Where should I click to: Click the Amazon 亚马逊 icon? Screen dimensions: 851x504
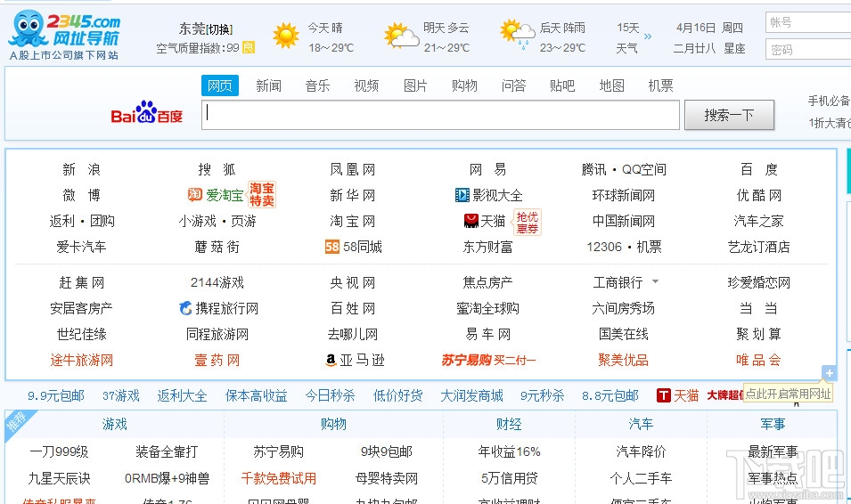tap(331, 361)
